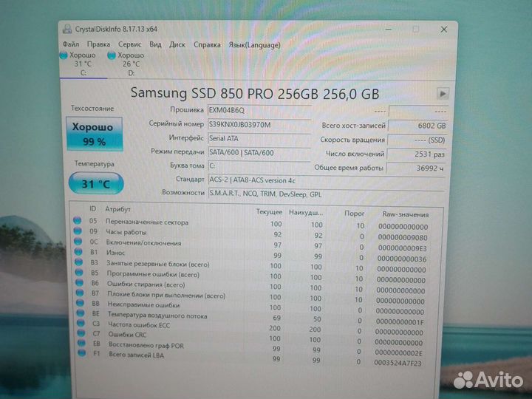Select the attribute text Переназначенные сектора
The height and width of the screenshot is (399, 532).
(147, 222)
